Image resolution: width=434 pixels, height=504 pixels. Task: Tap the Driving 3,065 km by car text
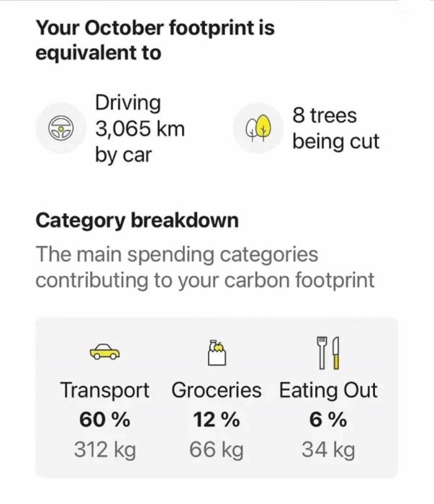140,129
